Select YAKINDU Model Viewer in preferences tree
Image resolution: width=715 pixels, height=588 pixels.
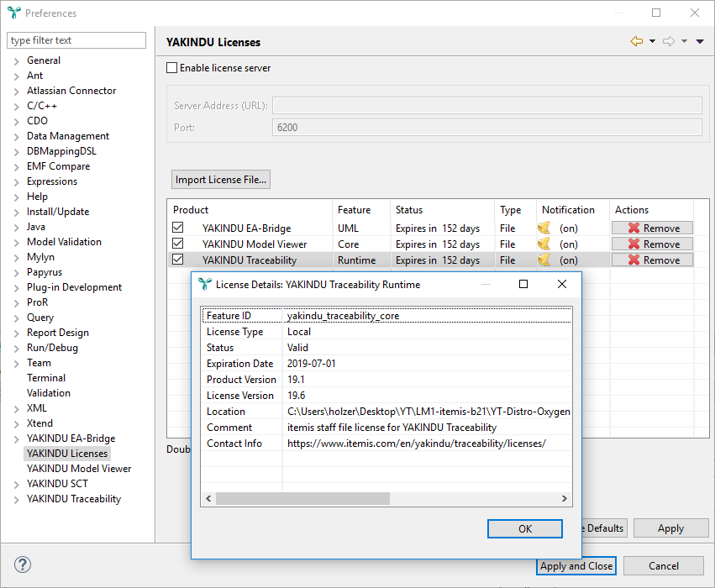[x=79, y=469]
